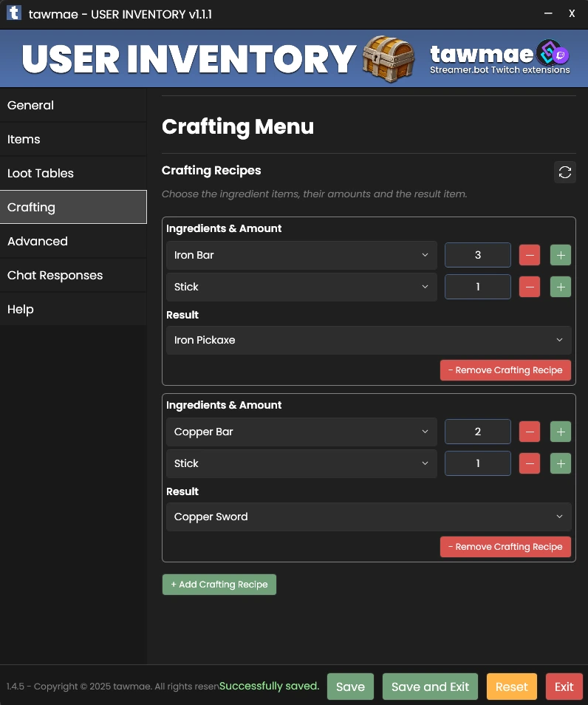Click the Add Crafting Recipe button
The width and height of the screenshot is (588, 705).
click(219, 585)
